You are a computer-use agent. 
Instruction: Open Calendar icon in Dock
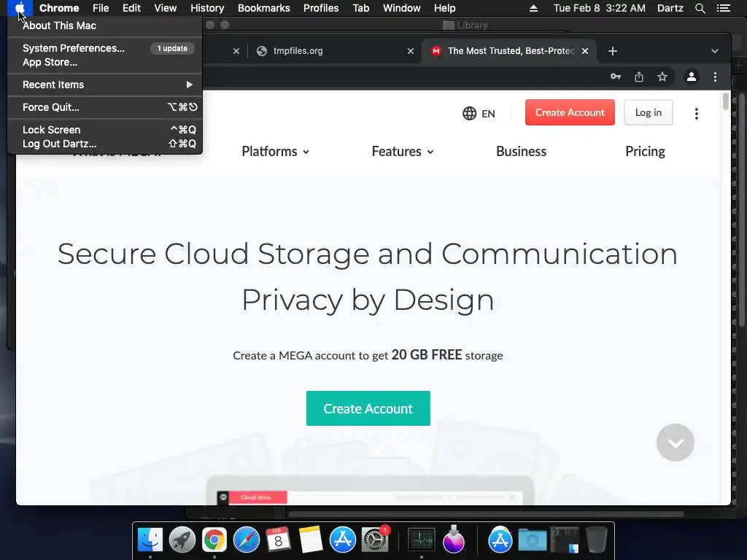pos(278,540)
